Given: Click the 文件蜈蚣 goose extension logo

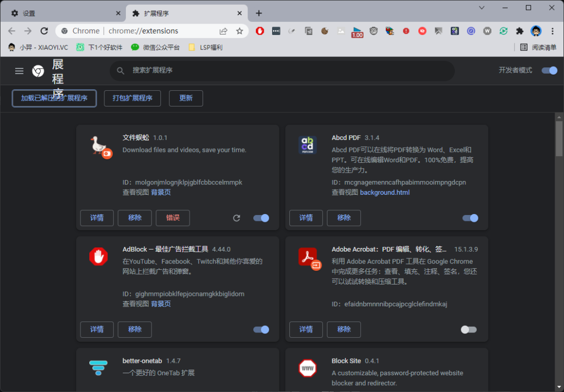Looking at the screenshot, I should click(101, 147).
